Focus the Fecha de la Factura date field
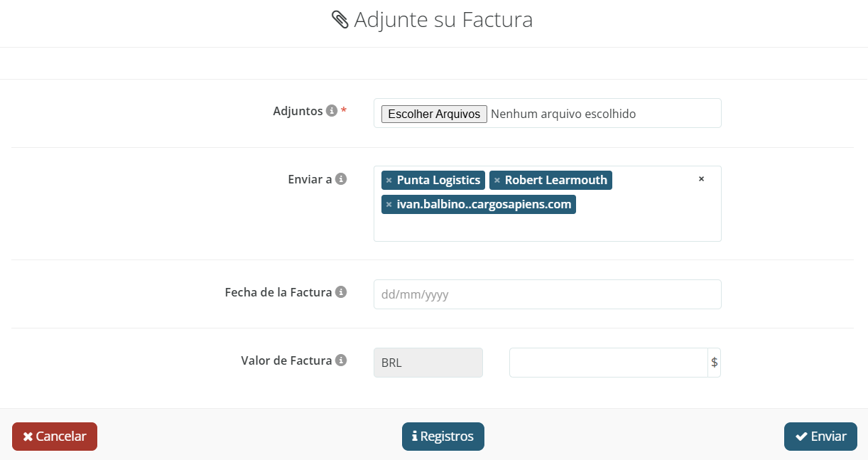The height and width of the screenshot is (460, 868). pos(547,294)
